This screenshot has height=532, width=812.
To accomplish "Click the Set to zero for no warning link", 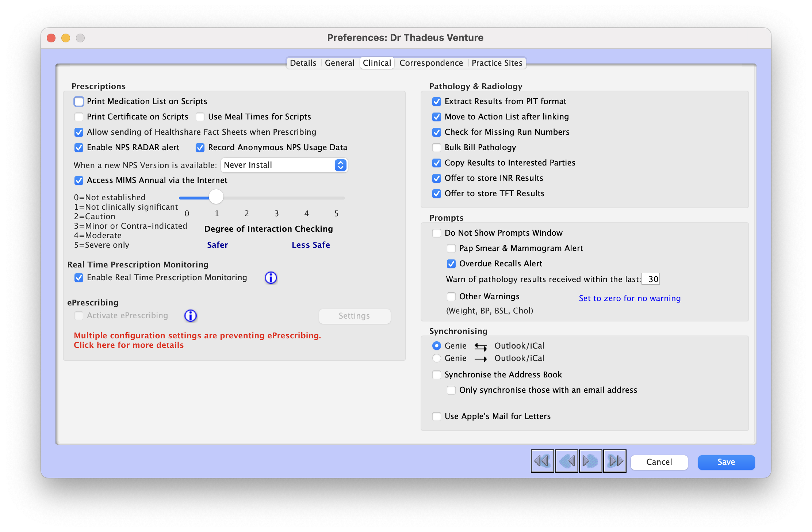I will pyautogui.click(x=629, y=298).
